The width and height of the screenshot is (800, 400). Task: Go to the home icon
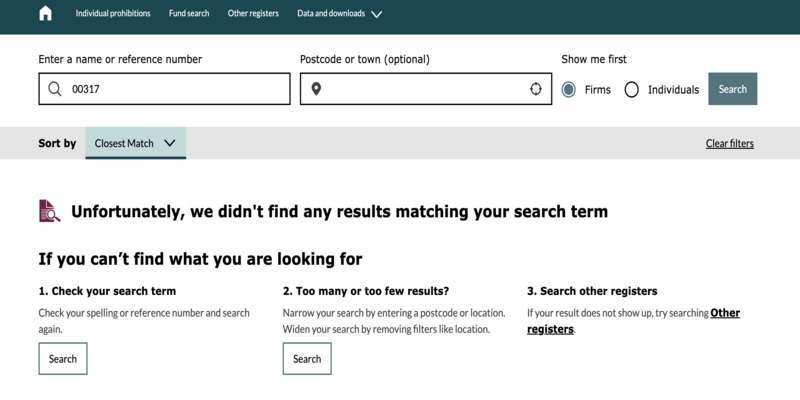point(45,13)
